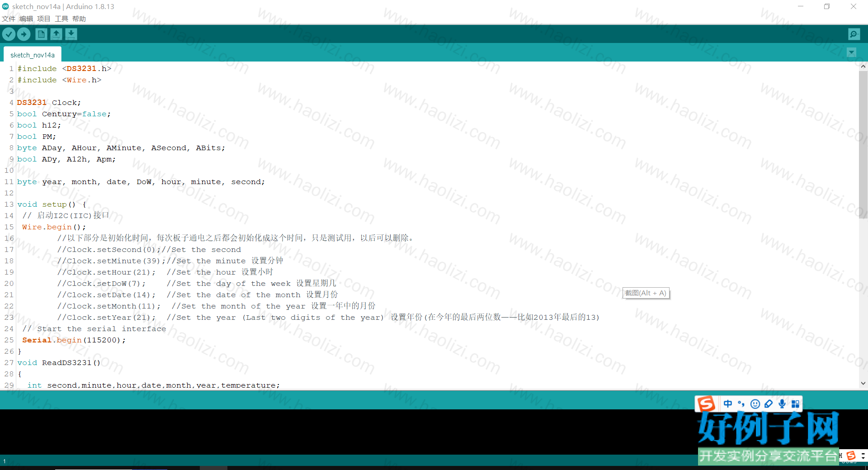Click the line "bool Century=false;"
The width and height of the screenshot is (868, 470).
click(64, 114)
